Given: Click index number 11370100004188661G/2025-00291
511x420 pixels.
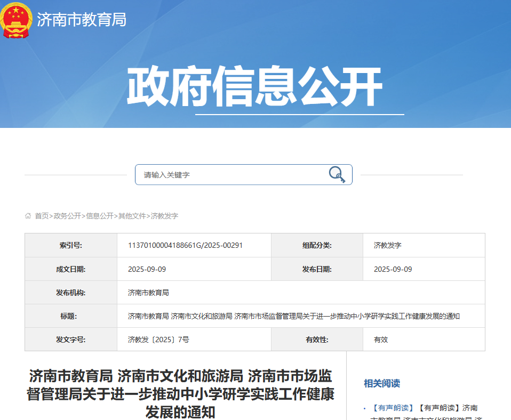Looking at the screenshot, I should pos(185,246).
